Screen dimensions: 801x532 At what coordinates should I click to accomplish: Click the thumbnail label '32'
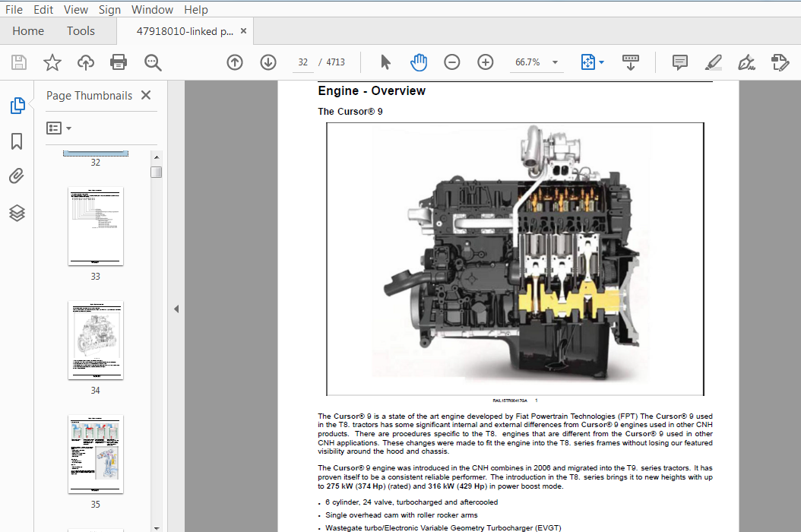tap(96, 163)
